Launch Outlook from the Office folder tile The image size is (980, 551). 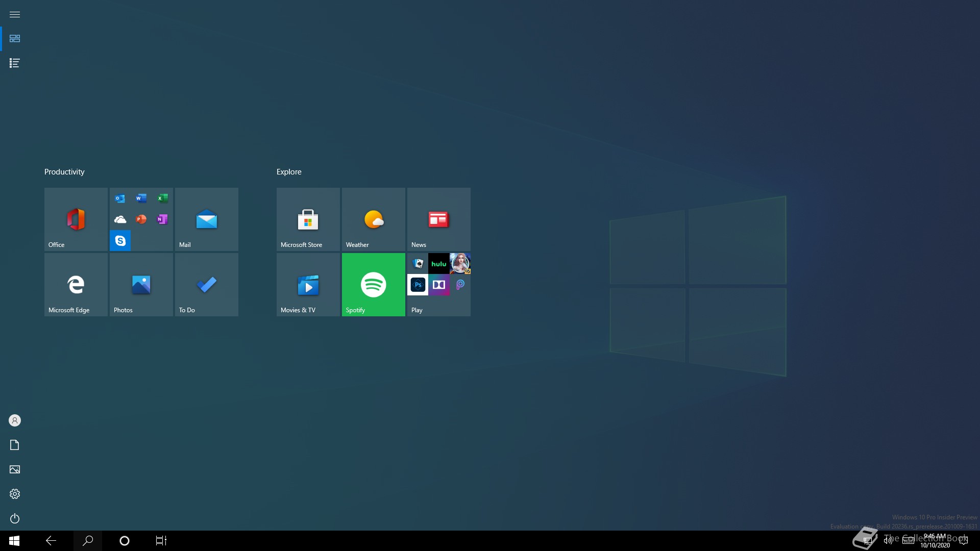pos(120,198)
